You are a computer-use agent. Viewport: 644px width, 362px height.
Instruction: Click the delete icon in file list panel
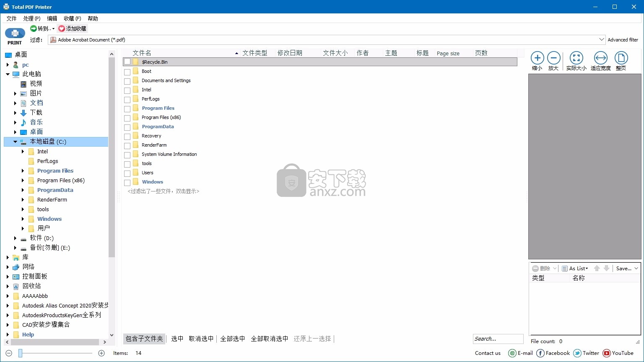pyautogui.click(x=535, y=269)
